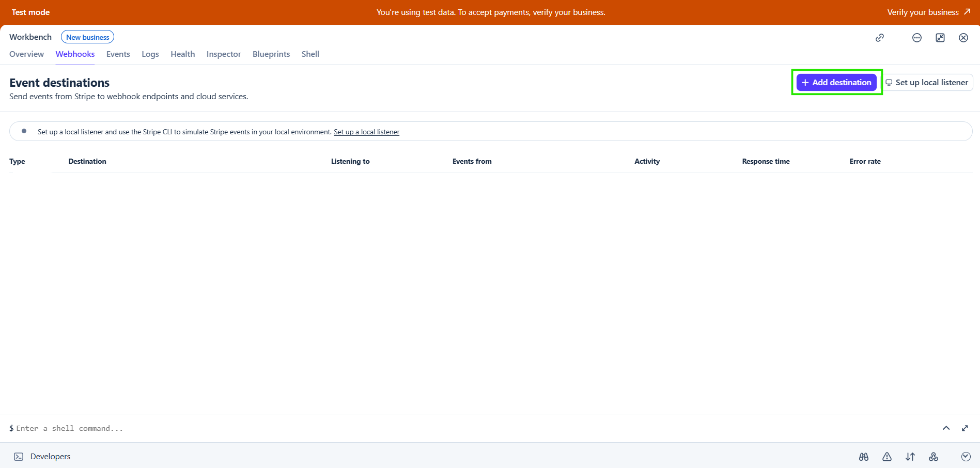The height and width of the screenshot is (468, 980).
Task: Open the more options ellipsis menu
Action: pos(917,38)
